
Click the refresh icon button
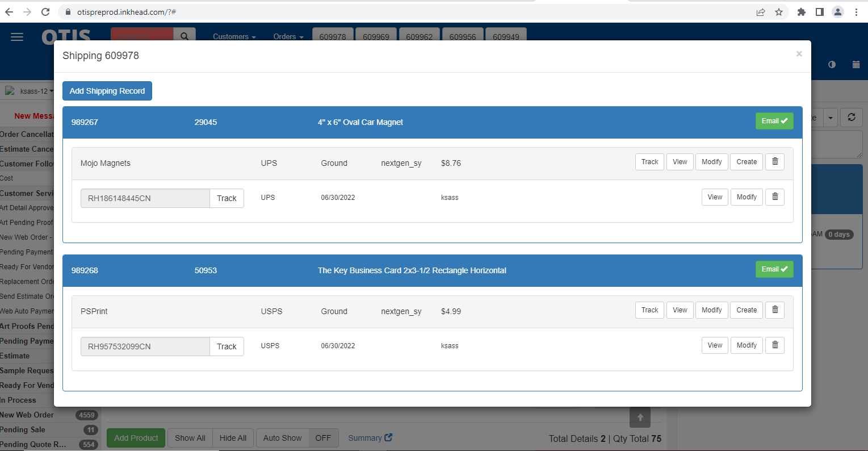(x=851, y=118)
